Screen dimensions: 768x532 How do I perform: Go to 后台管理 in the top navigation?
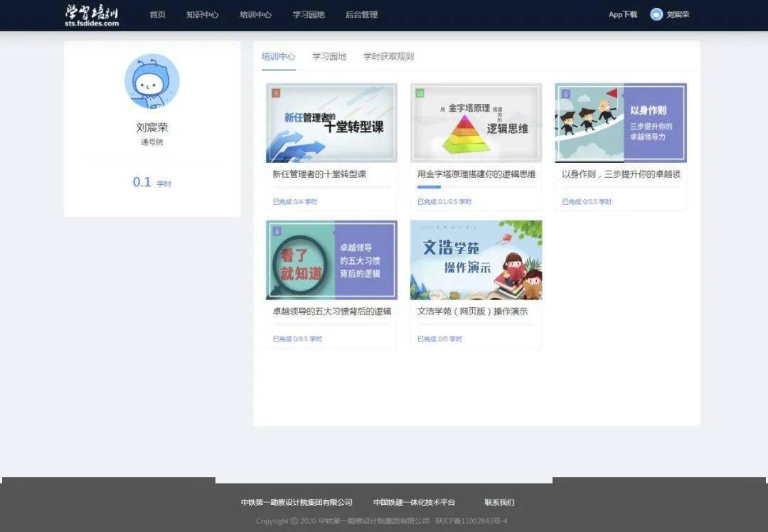click(361, 14)
